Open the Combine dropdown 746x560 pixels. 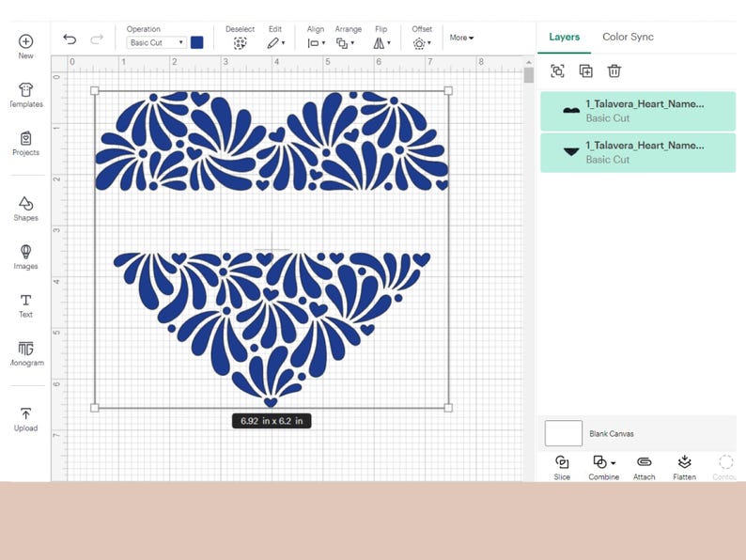604,468
